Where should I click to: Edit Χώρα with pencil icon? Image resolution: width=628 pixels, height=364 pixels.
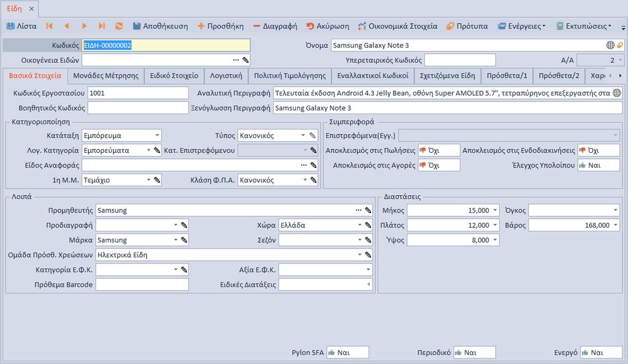[368, 225]
